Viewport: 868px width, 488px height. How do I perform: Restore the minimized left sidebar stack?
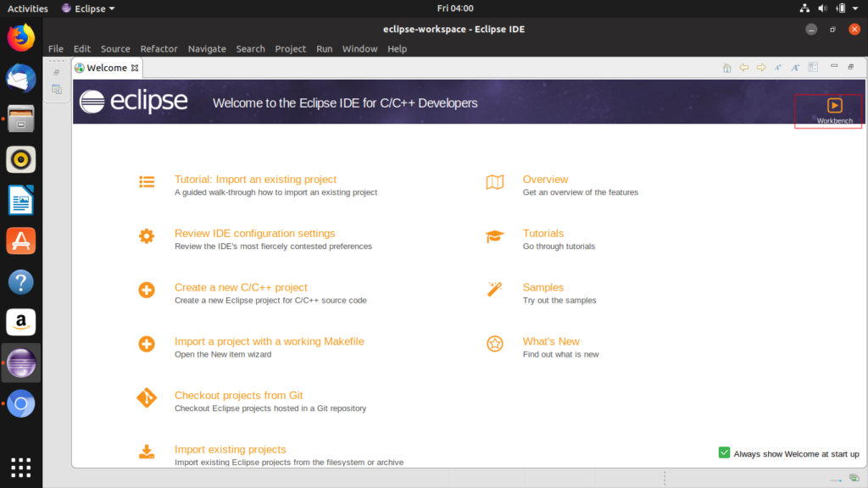pyautogui.click(x=57, y=73)
